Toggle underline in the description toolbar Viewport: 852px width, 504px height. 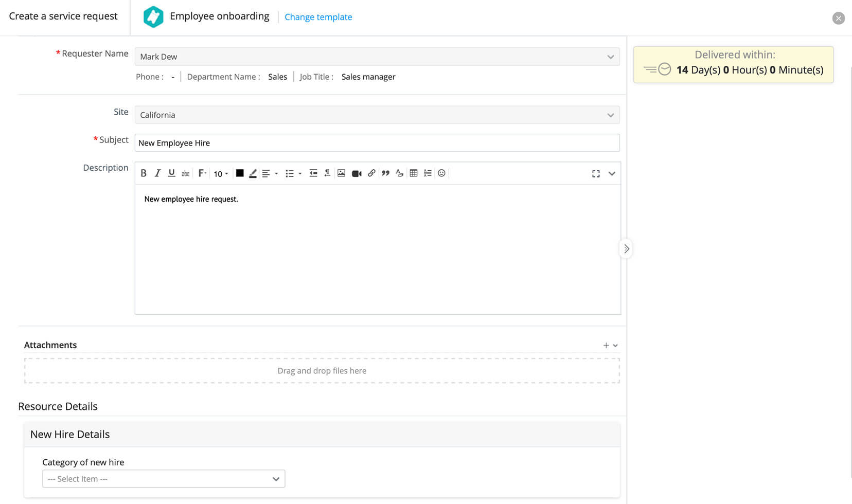171,173
